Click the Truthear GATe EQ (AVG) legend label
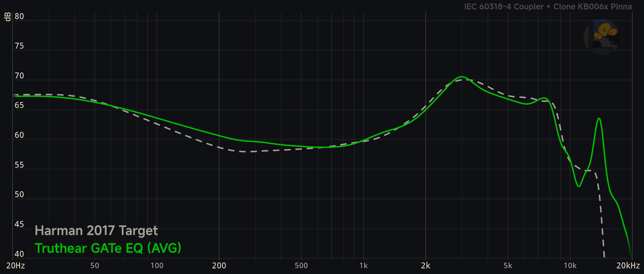This screenshot has width=644, height=274. (108, 248)
